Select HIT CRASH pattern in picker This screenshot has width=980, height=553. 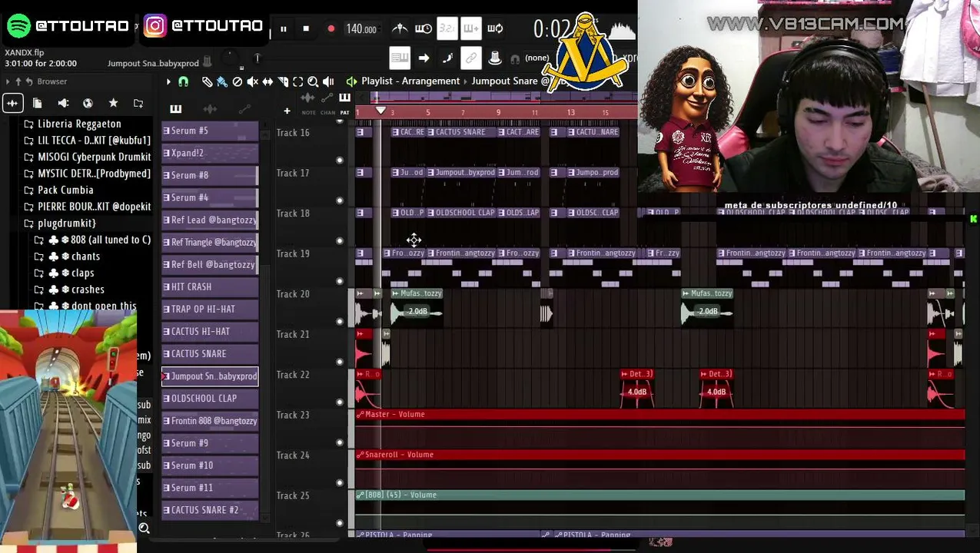click(210, 286)
